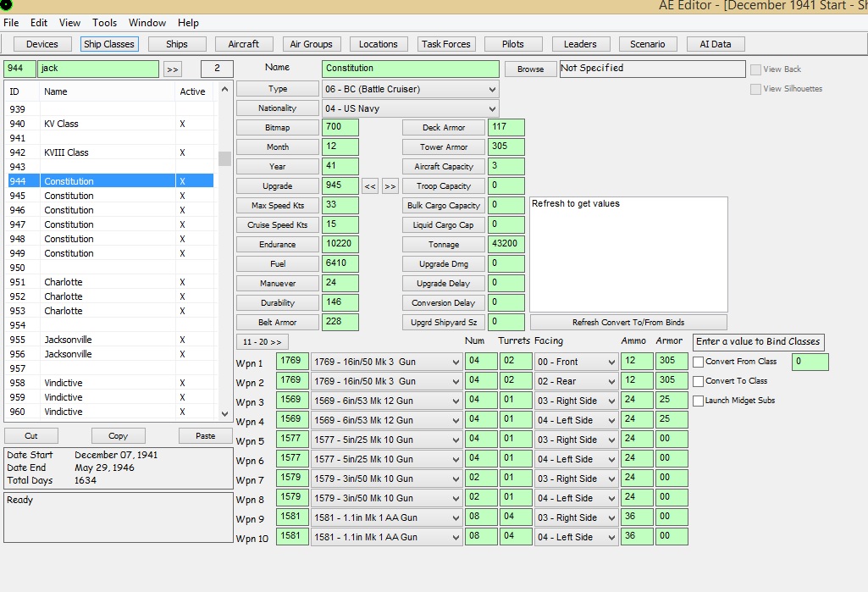Go to next upgrade class

point(390,186)
